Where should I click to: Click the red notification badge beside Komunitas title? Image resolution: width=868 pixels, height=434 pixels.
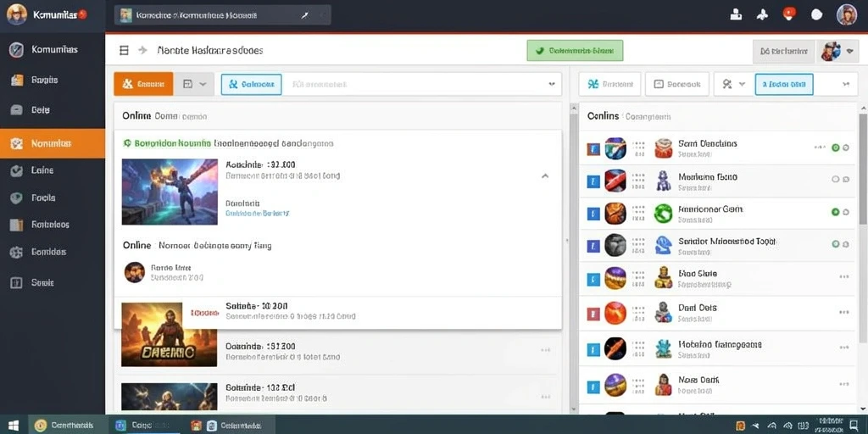(83, 14)
